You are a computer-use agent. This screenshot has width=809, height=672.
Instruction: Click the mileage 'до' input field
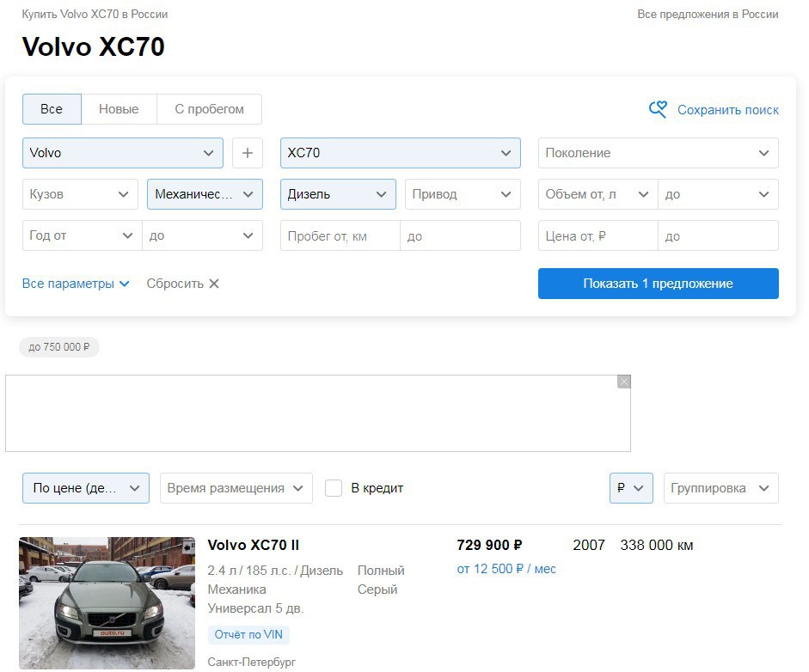(460, 235)
